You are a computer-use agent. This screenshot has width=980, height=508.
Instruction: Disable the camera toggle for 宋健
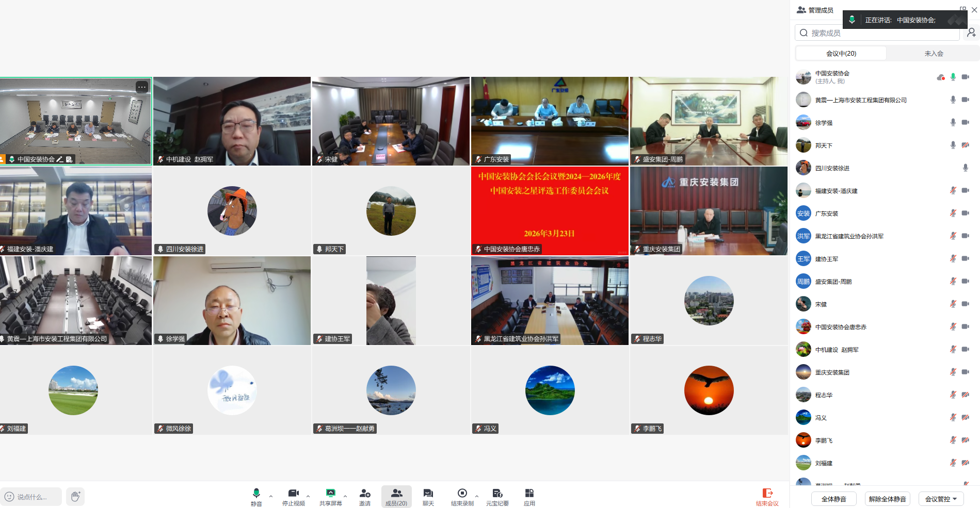tap(966, 304)
